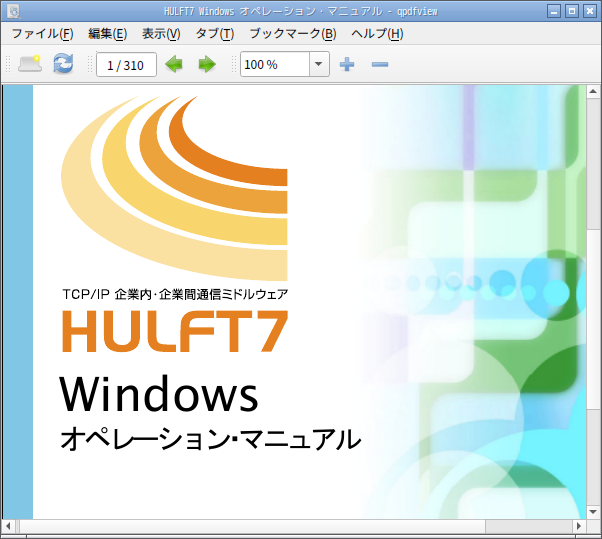Click the vertical scrollbar down arrow
Image resolution: width=602 pixels, height=539 pixels.
point(593,512)
